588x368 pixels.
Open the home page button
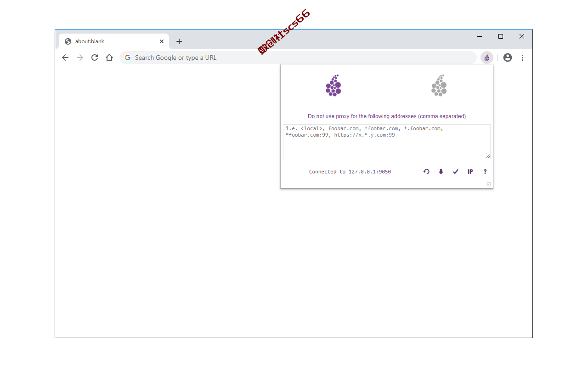tap(109, 57)
